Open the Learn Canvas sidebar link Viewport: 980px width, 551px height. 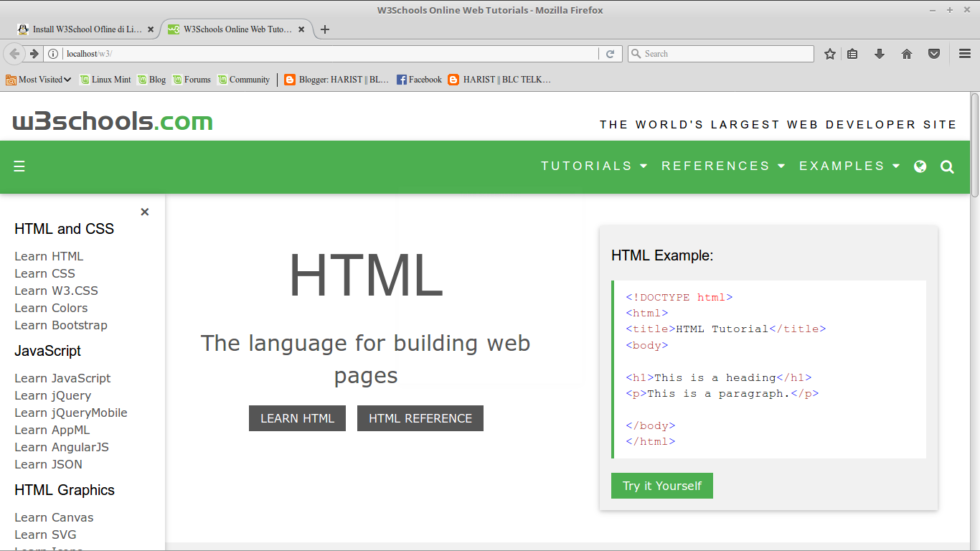coord(54,517)
